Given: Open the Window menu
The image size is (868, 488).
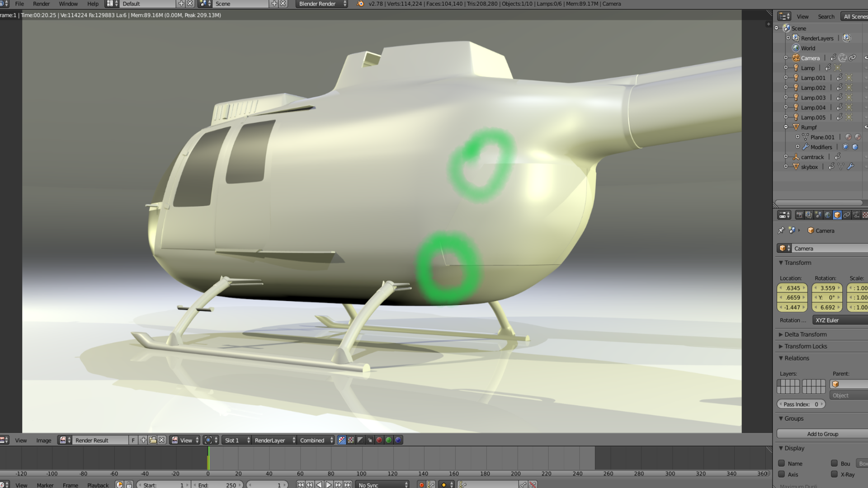Looking at the screenshot, I should coord(68,4).
